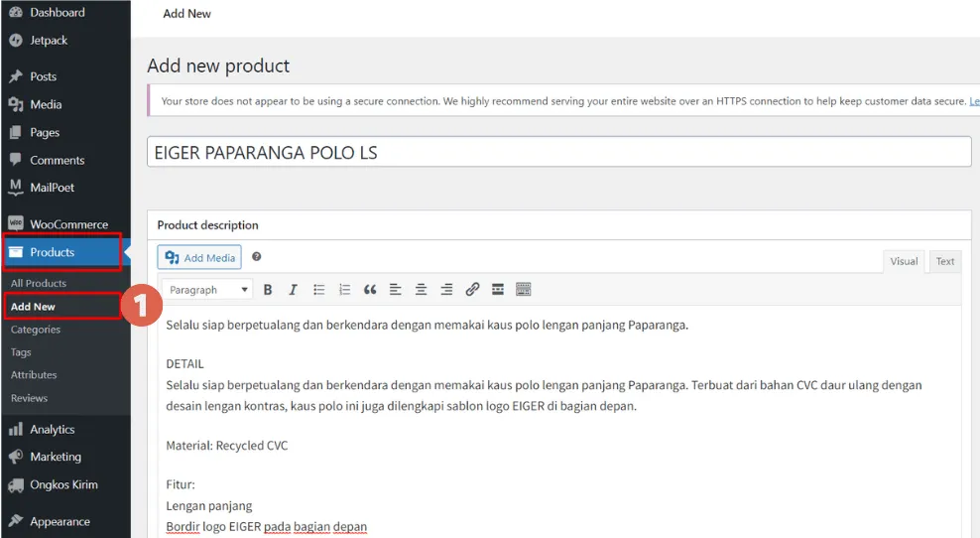Open product Attributes submenu
The image size is (980, 538).
coord(34,375)
